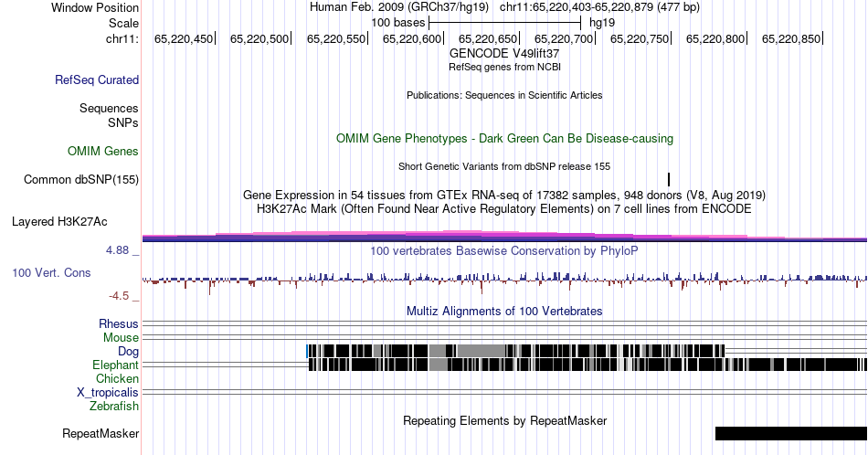The height and width of the screenshot is (455, 868).
Task: Select the Layered H3K27Ac track label
Action: click(59, 221)
